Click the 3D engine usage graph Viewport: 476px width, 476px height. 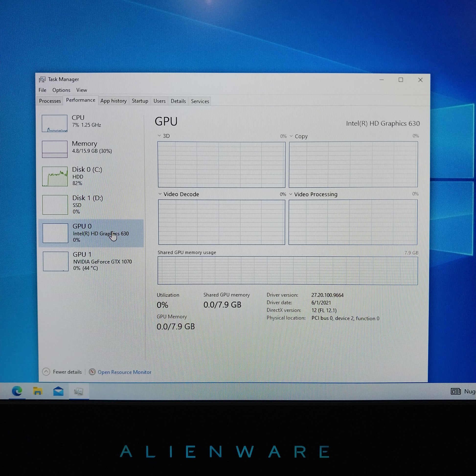(x=222, y=165)
